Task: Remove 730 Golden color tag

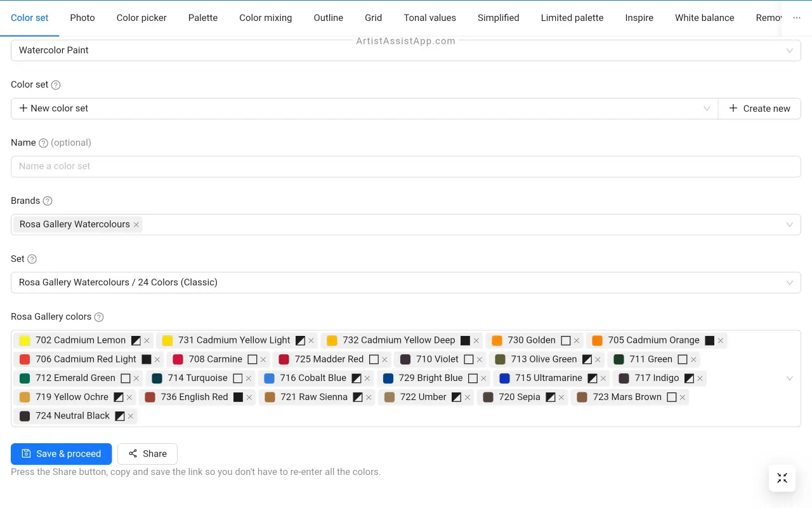Action: (576, 340)
